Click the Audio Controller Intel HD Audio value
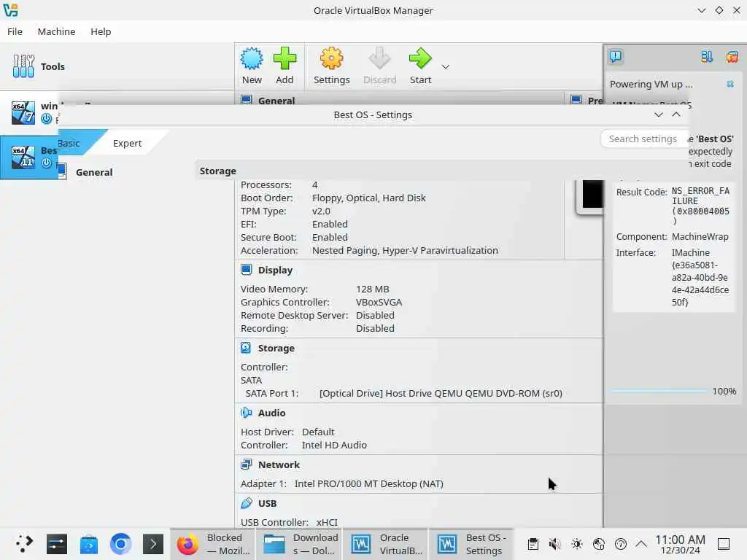 (334, 446)
